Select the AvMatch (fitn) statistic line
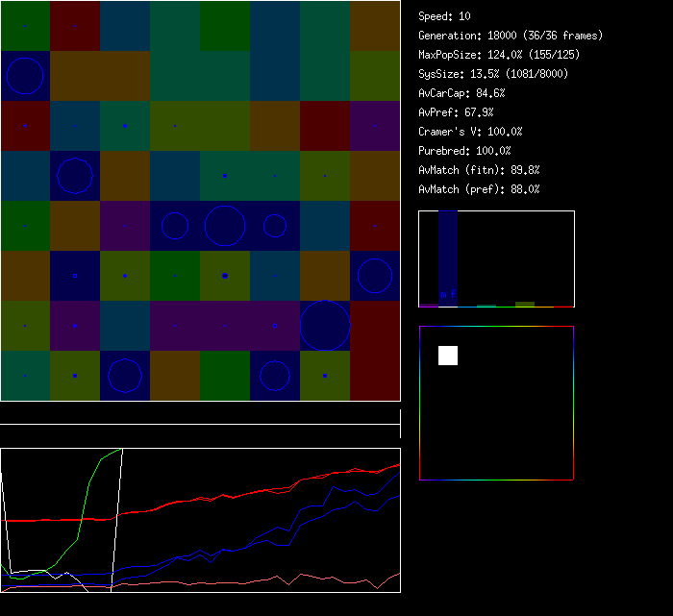Image resolution: width=673 pixels, height=616 pixels. click(479, 170)
